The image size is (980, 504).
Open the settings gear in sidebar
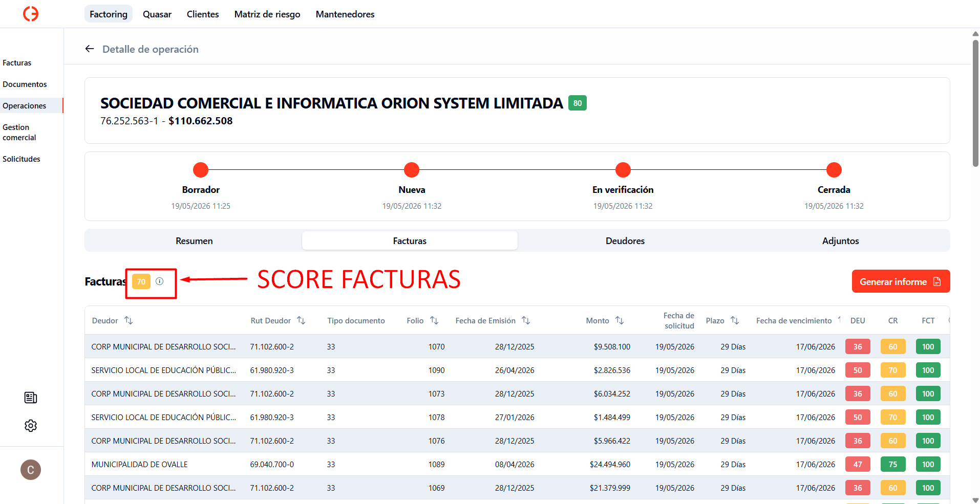pyautogui.click(x=31, y=426)
